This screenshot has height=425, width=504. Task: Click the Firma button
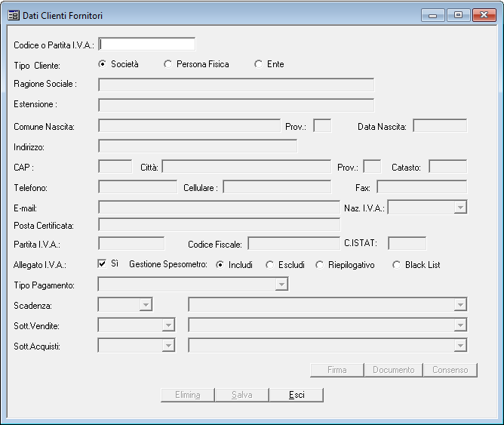pos(337,370)
